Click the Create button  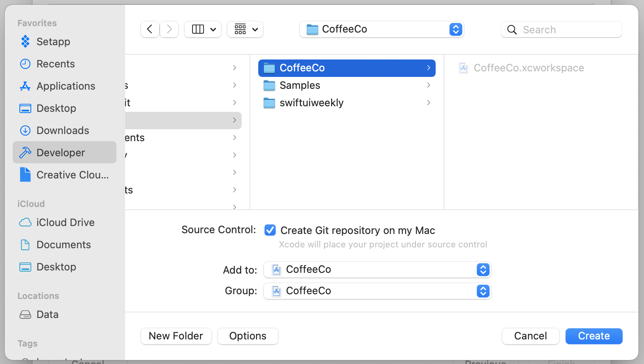point(594,336)
